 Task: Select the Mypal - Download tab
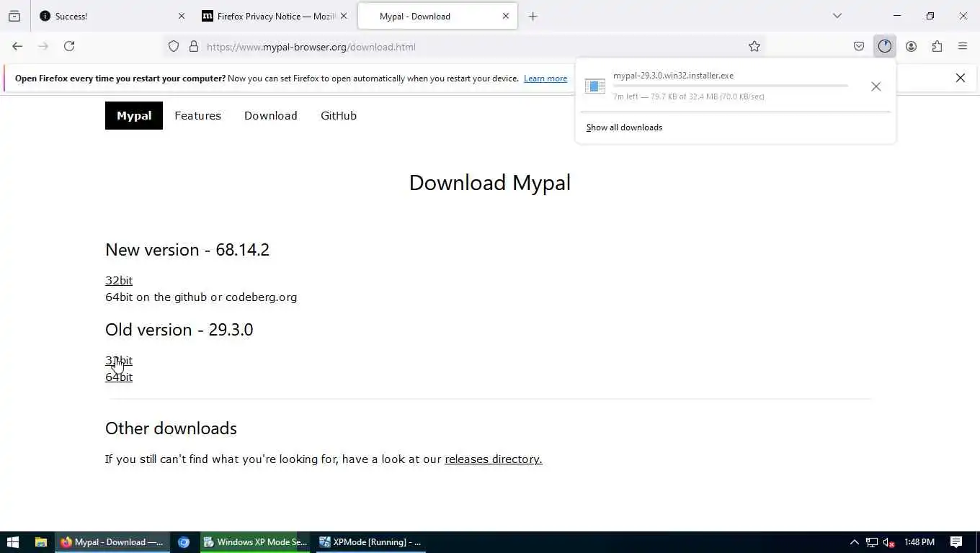(437, 16)
